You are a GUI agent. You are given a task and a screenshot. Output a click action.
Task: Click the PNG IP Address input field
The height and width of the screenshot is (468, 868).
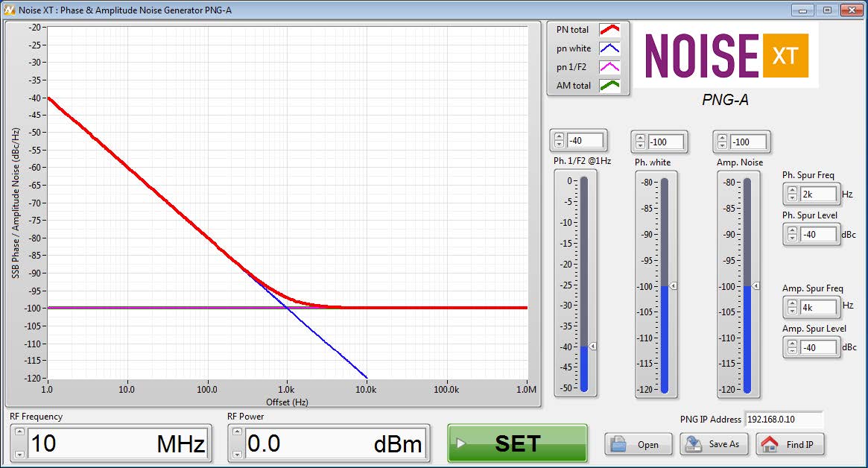[x=783, y=420]
